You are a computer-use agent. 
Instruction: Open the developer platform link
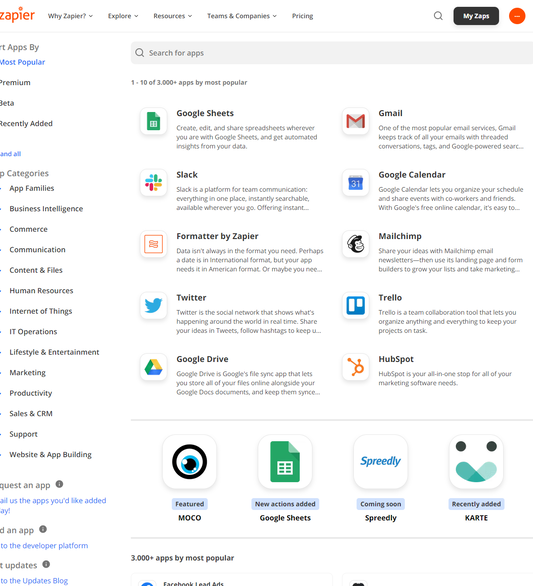pyautogui.click(x=44, y=546)
